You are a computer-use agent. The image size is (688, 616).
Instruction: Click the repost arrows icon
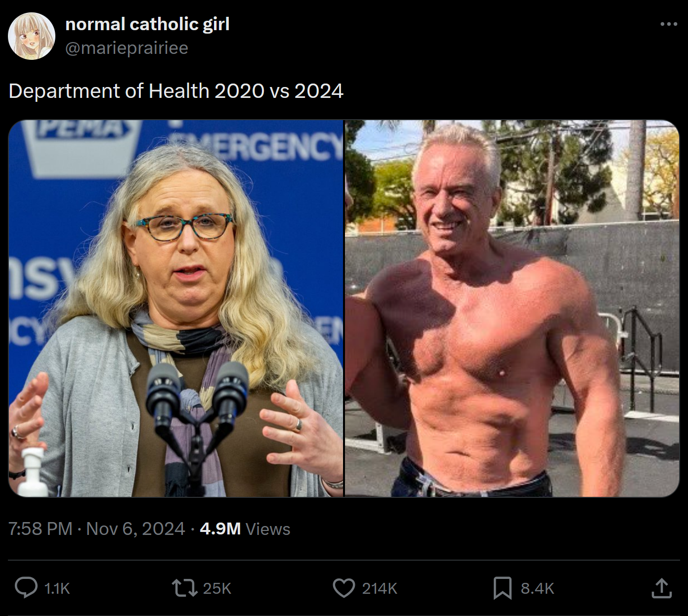(184, 588)
